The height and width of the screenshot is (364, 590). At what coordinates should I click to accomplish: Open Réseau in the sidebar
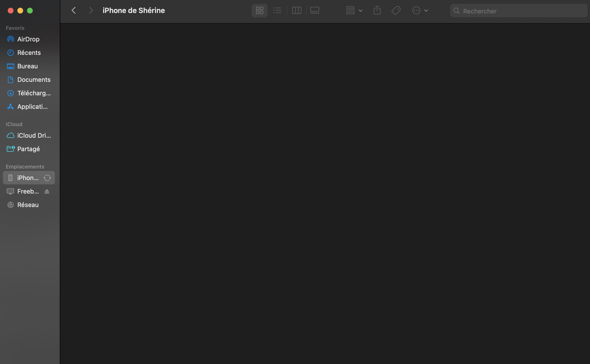[x=28, y=205]
